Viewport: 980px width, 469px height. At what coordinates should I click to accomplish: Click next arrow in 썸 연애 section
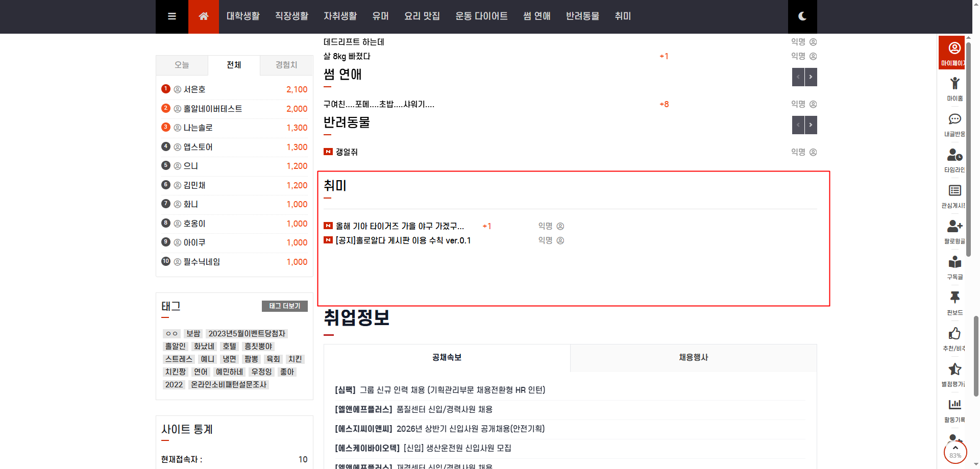click(x=811, y=77)
